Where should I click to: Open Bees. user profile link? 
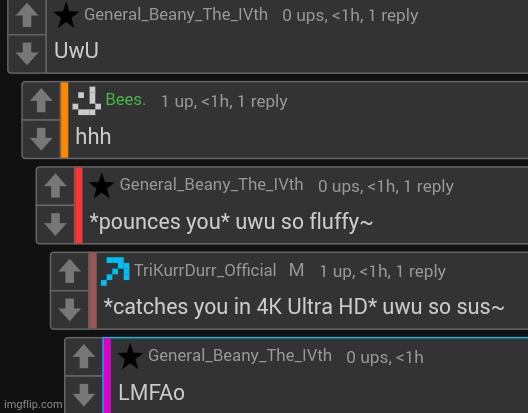(x=126, y=100)
